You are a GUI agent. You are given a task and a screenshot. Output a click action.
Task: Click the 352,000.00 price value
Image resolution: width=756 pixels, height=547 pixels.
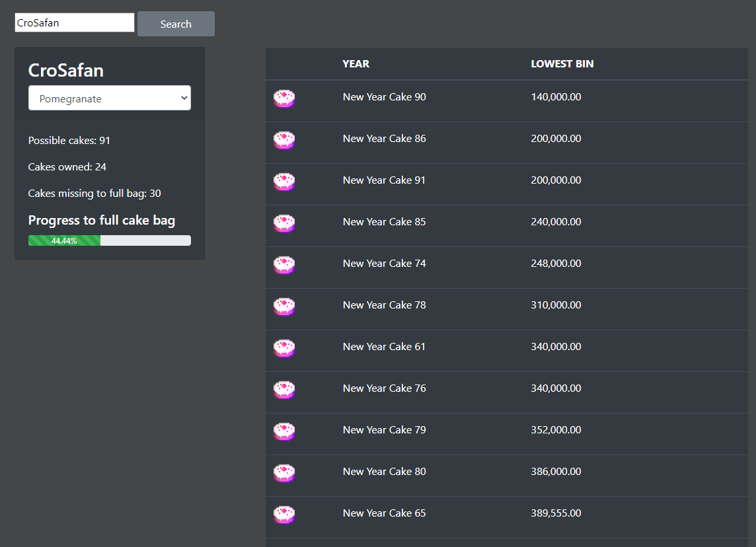tap(556, 430)
